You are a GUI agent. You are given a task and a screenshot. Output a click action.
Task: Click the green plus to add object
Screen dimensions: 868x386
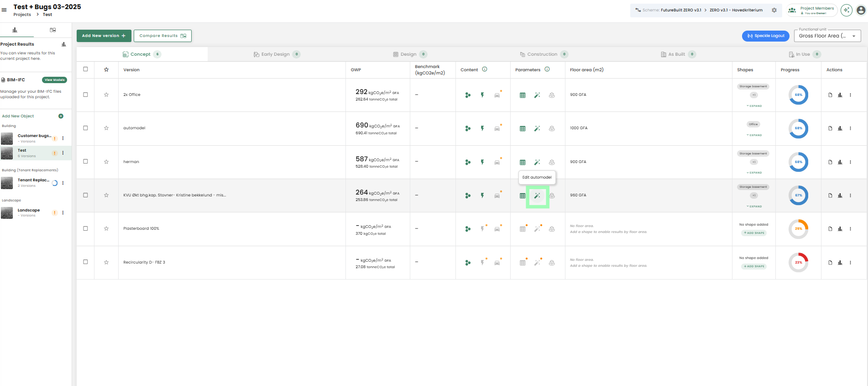[x=61, y=116]
